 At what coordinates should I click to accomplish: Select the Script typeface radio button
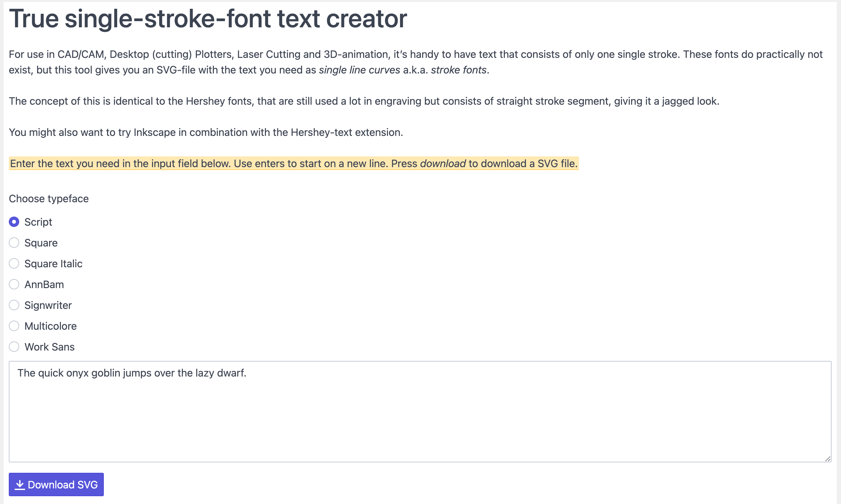coord(14,222)
